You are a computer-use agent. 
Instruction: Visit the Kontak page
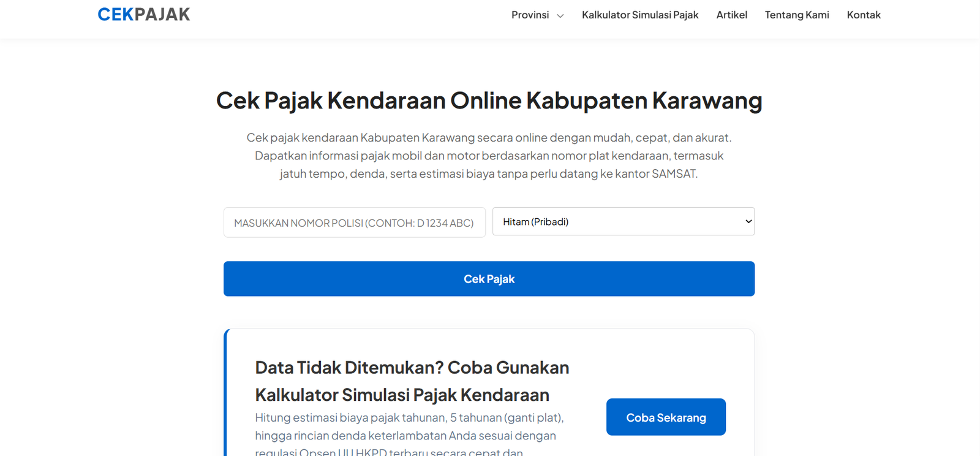(x=864, y=15)
